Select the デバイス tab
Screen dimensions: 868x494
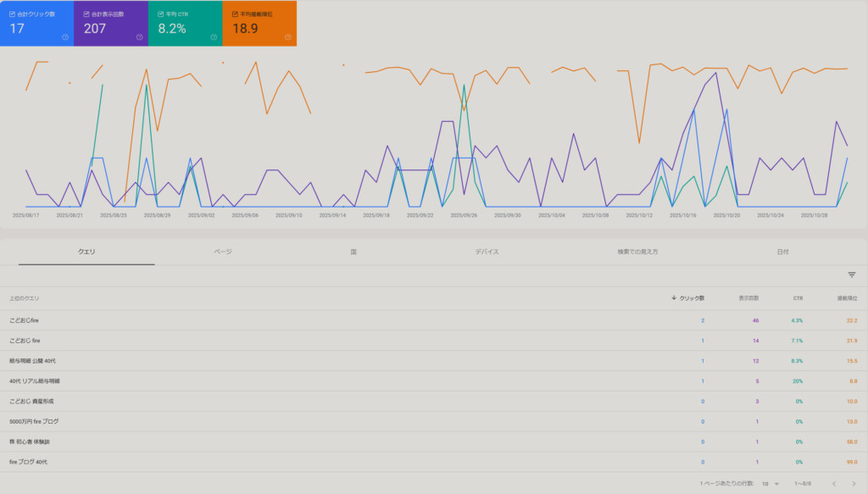tap(487, 252)
